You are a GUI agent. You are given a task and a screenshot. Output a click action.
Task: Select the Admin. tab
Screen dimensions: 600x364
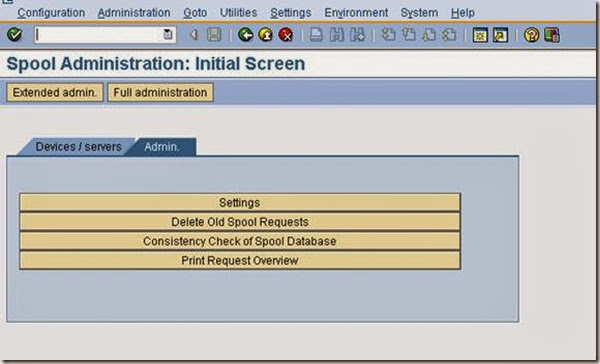tap(162, 147)
